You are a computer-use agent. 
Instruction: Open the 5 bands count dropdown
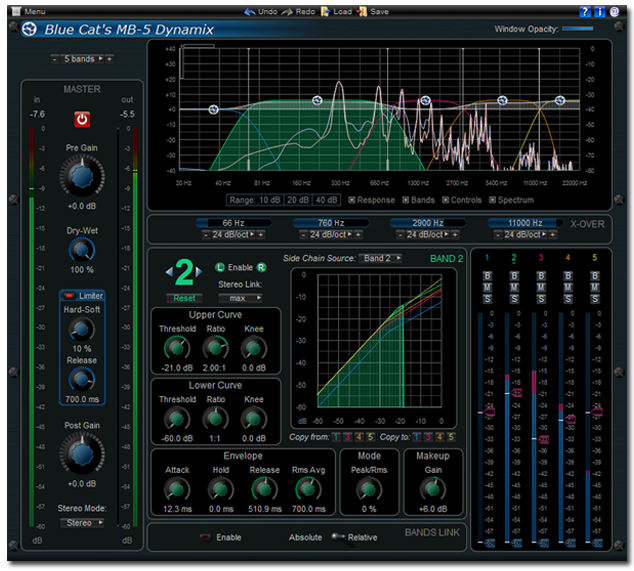coord(82,59)
